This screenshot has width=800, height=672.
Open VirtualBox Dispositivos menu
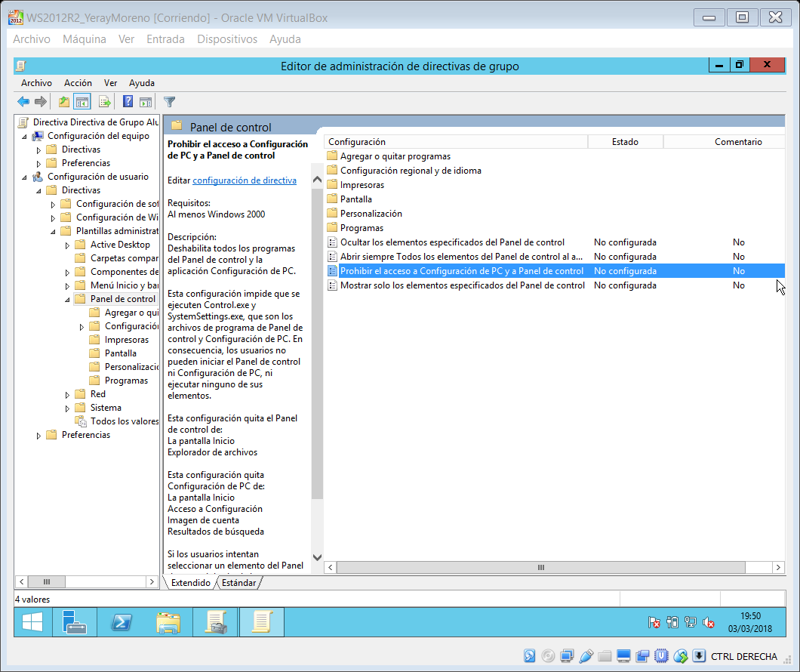tap(227, 39)
